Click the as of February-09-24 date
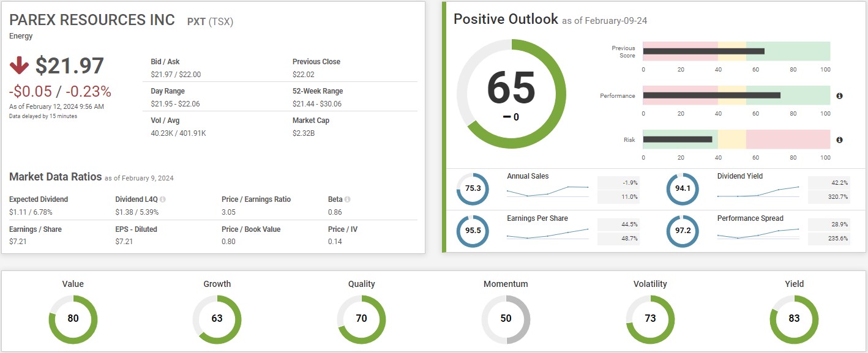 [x=605, y=21]
